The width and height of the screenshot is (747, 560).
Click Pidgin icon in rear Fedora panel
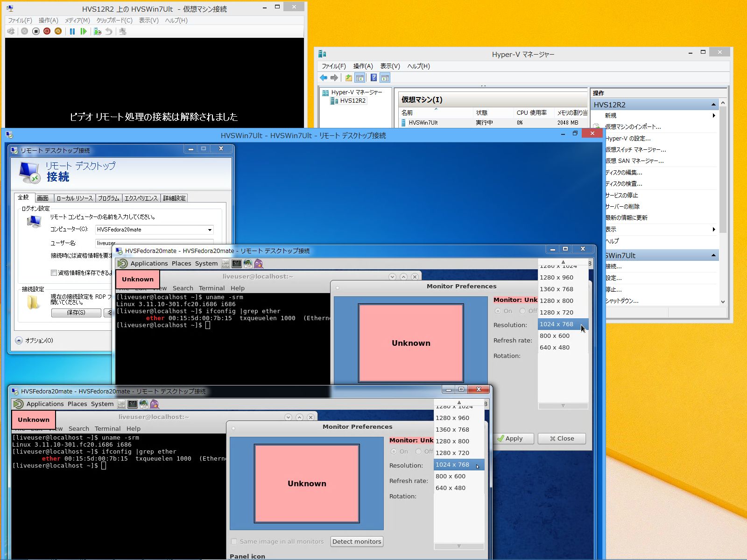pos(259,264)
